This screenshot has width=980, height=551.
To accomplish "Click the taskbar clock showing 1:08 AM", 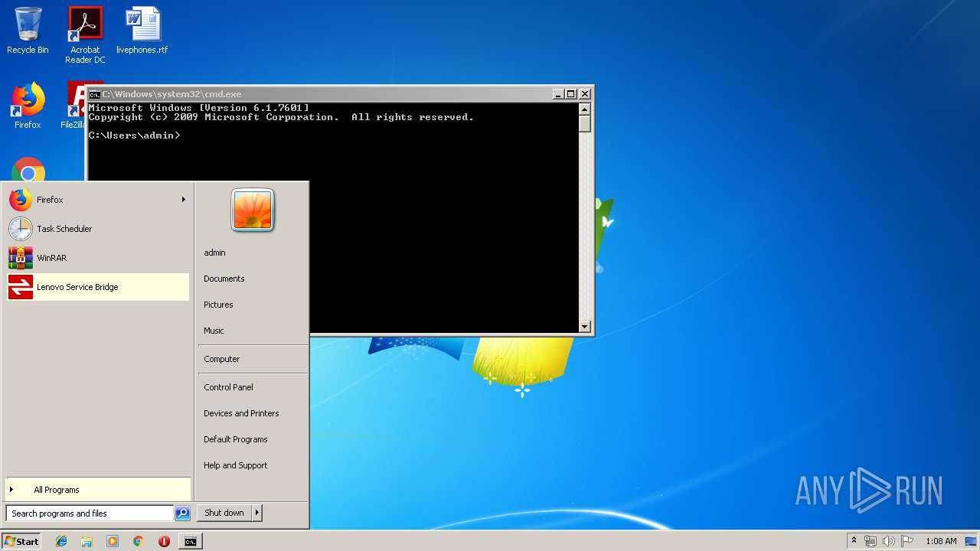I will coord(941,541).
